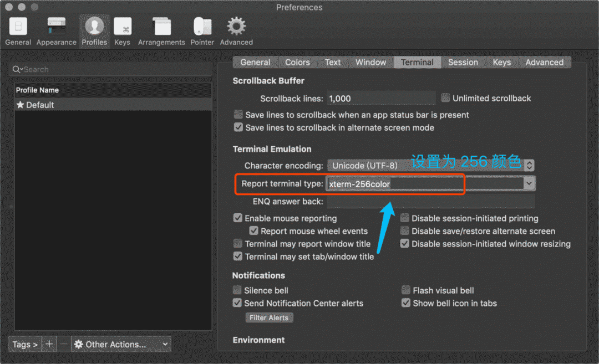
Task: Enable Disable session-initiated printing
Action: (404, 218)
